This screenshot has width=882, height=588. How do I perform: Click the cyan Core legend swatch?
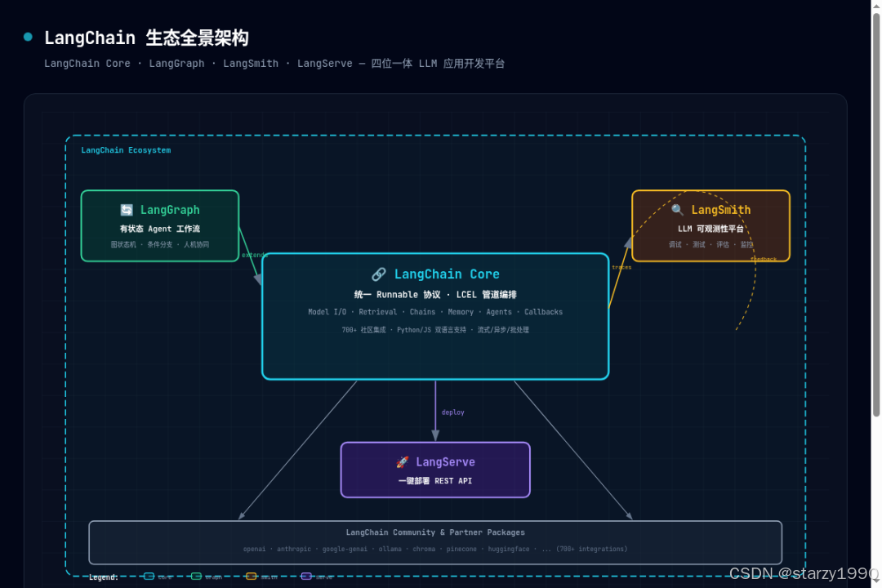149,577
